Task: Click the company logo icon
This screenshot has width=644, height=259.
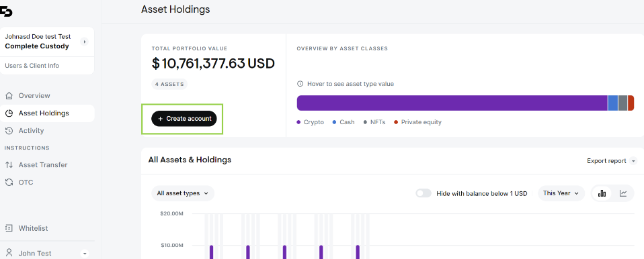Action: point(6,12)
